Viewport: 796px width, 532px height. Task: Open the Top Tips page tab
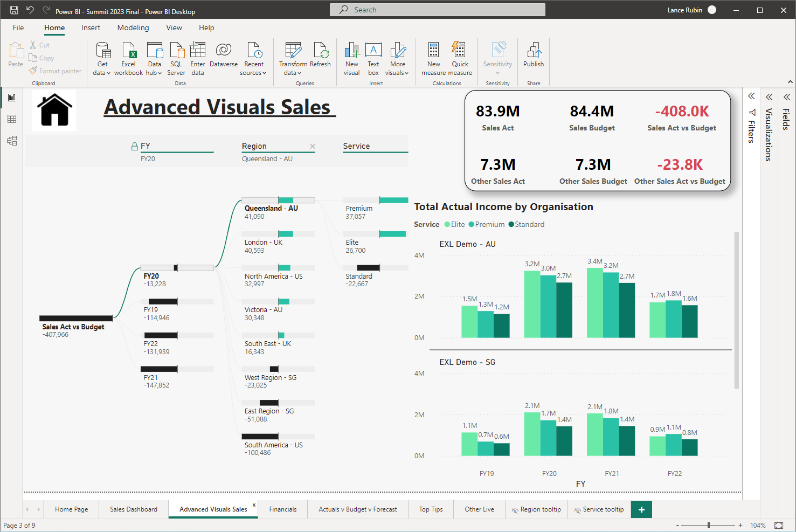tap(431, 509)
